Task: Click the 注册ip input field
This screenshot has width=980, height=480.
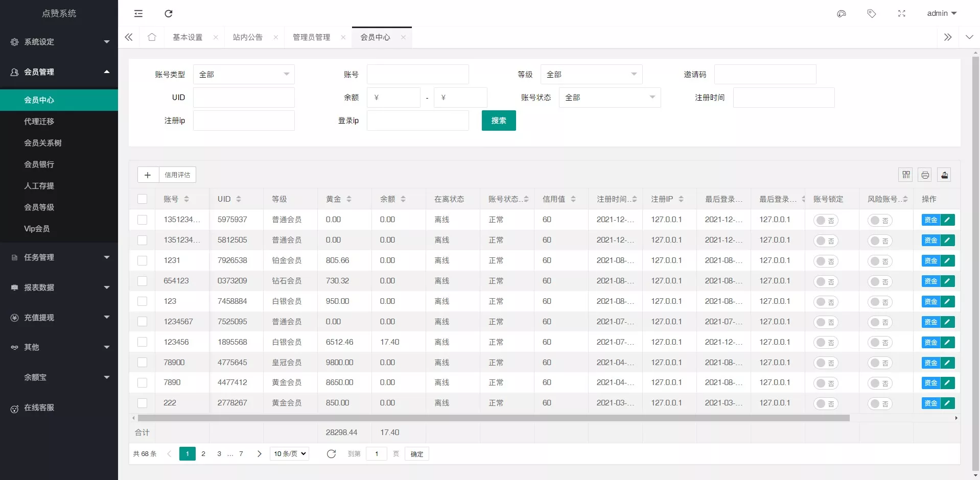Action: click(x=244, y=121)
